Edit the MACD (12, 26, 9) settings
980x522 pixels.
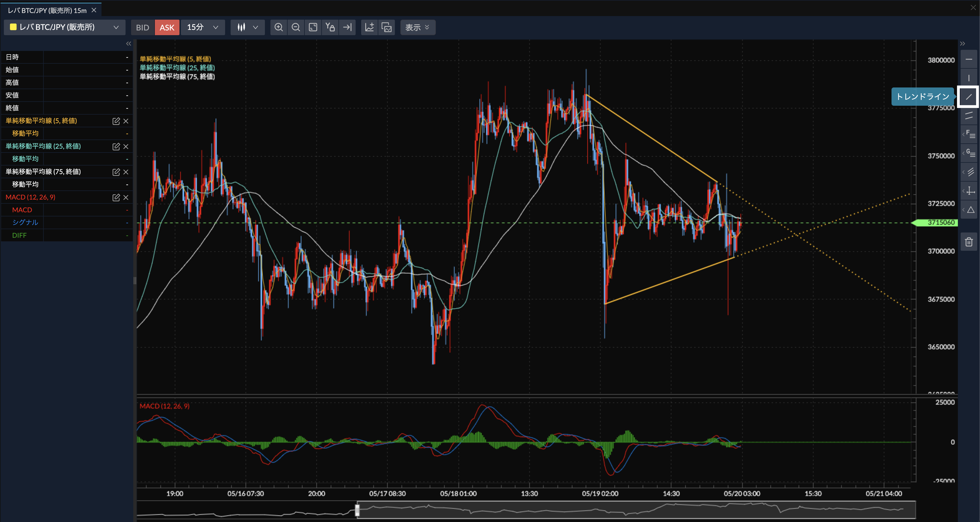(116, 198)
